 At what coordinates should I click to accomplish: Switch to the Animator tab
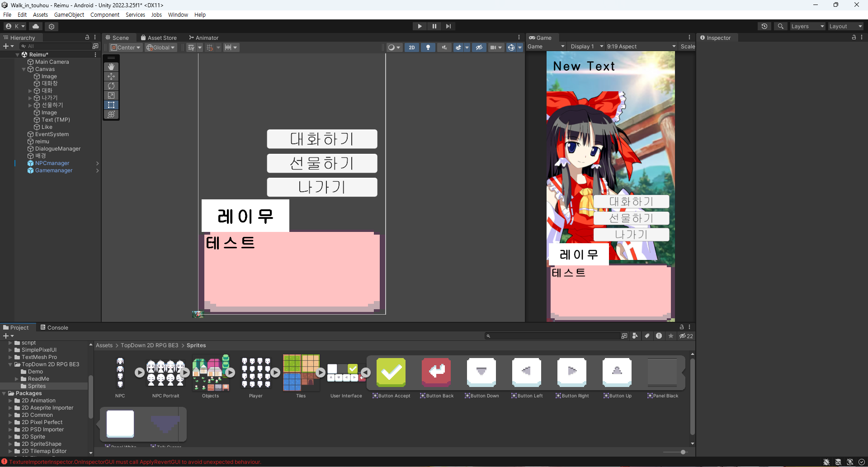point(203,38)
